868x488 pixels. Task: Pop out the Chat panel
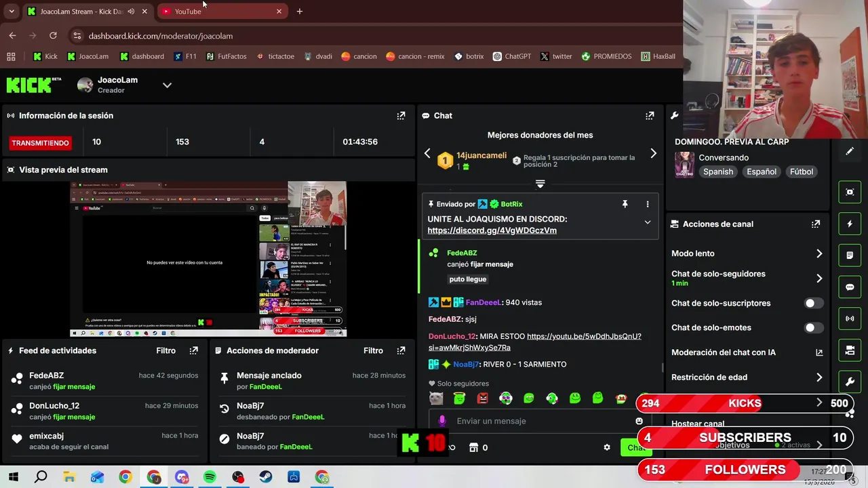point(650,116)
